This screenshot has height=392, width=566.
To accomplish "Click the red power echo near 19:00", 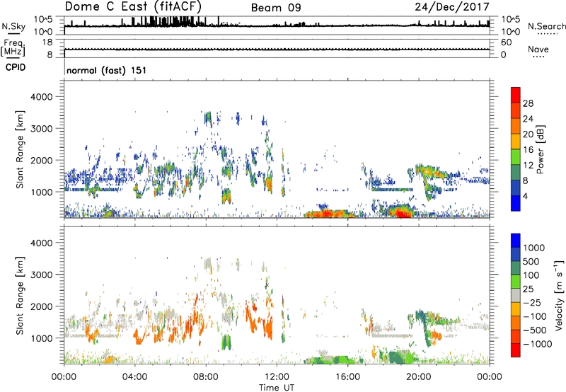I will tap(403, 213).
